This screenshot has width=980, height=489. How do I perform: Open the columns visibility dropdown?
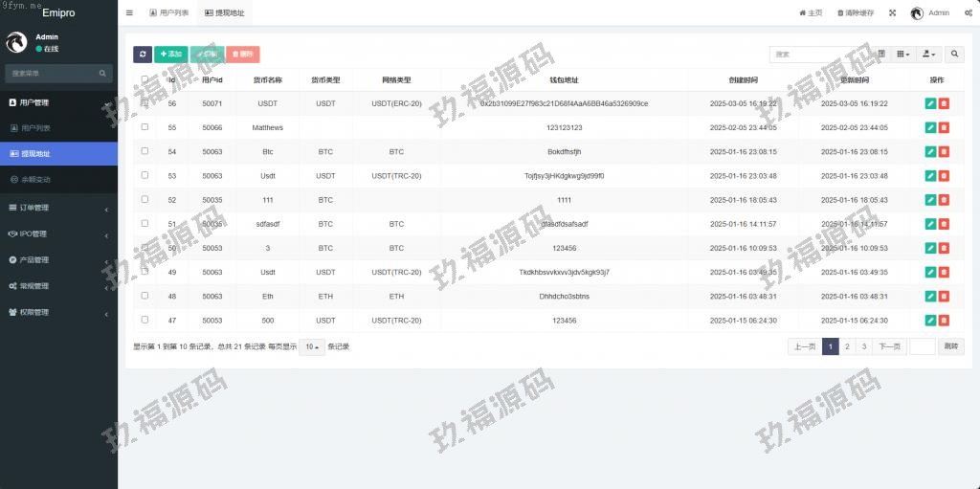tap(903, 55)
